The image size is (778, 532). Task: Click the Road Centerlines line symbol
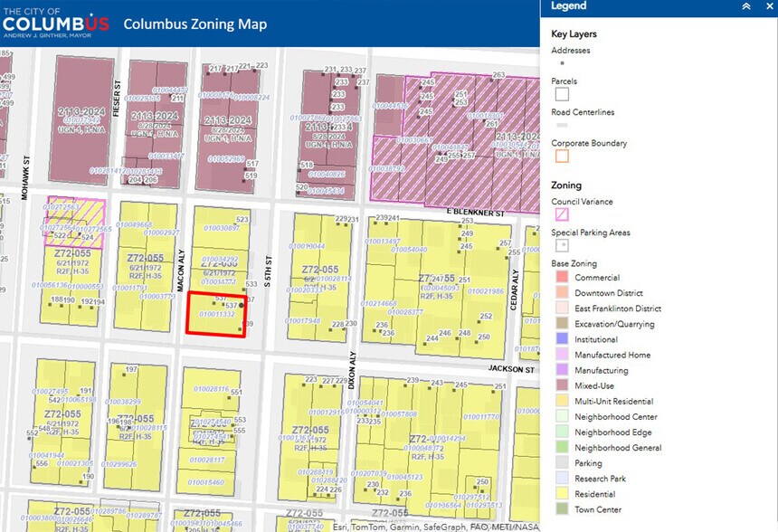[562, 126]
